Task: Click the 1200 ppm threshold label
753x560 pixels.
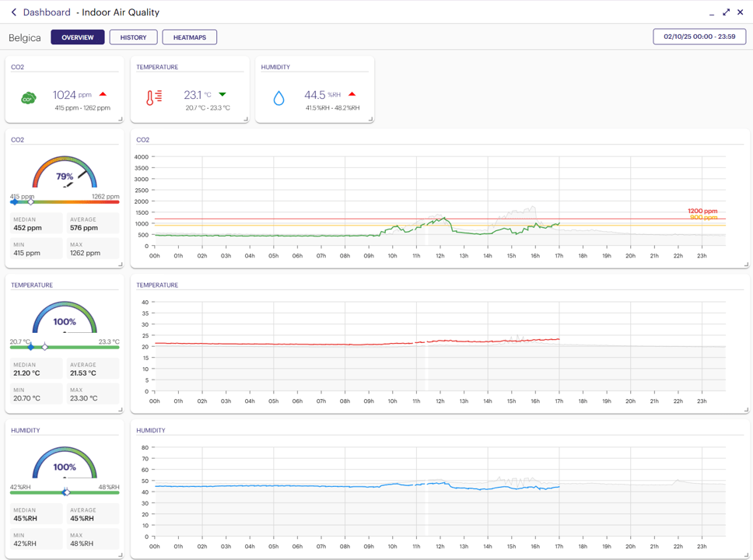Action: 702,211
